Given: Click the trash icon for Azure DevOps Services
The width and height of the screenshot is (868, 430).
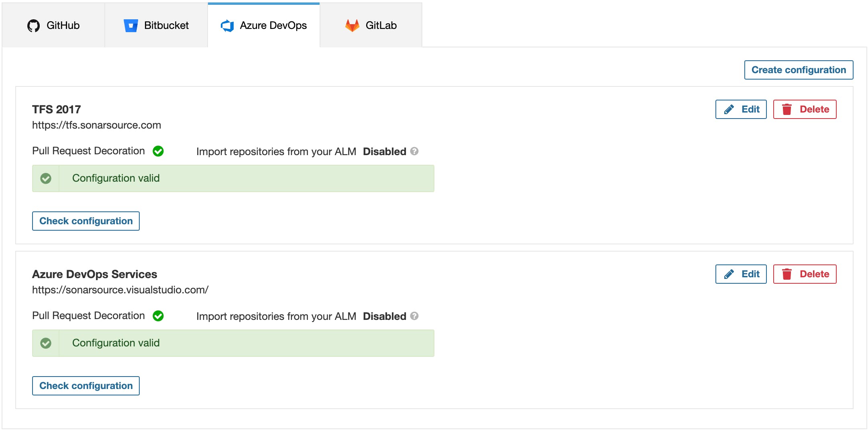Looking at the screenshot, I should coord(787,274).
